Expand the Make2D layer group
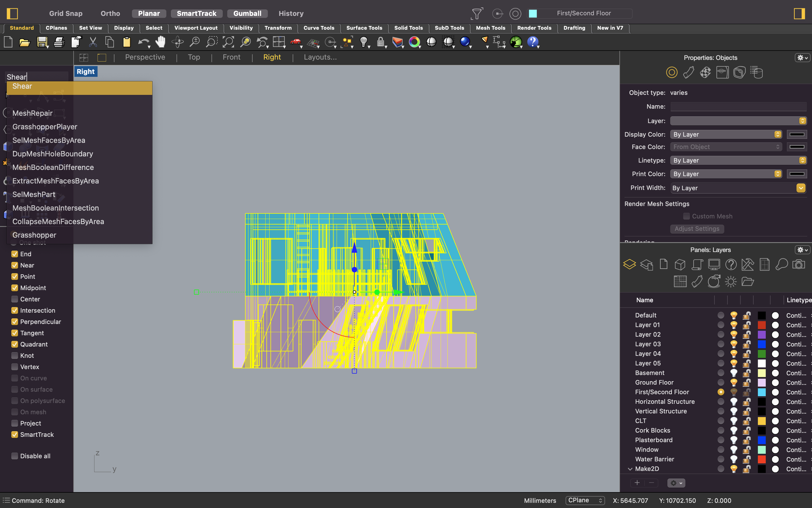The image size is (812, 508). pyautogui.click(x=630, y=468)
